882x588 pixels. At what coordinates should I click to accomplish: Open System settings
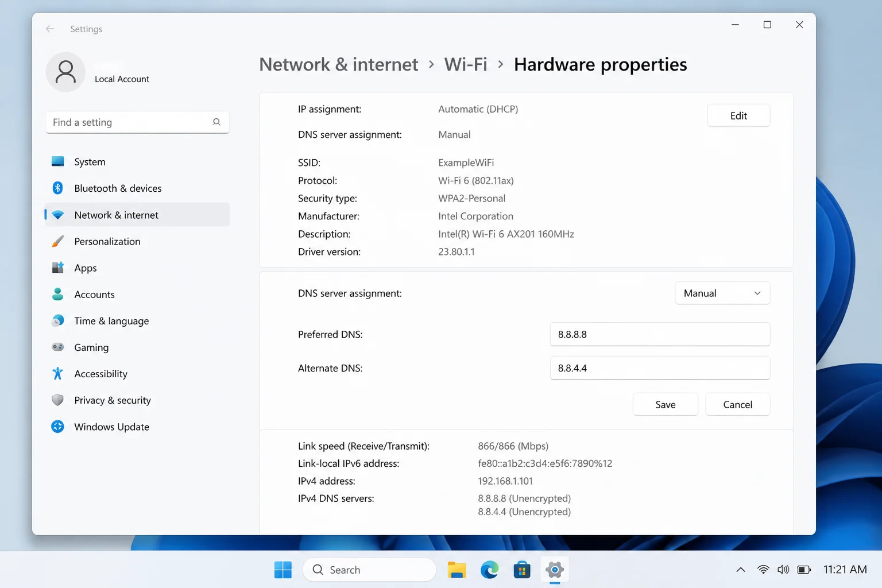click(137, 161)
